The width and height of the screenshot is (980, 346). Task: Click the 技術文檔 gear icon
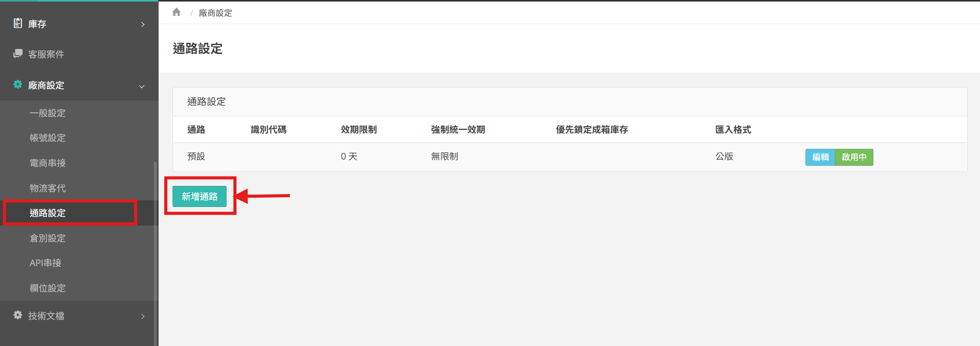coord(18,315)
